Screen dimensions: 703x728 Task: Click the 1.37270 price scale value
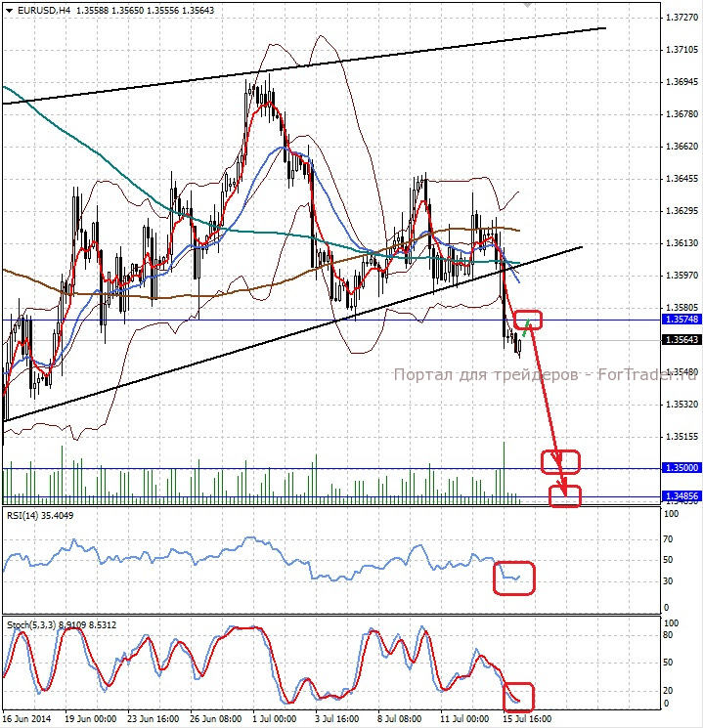(681, 18)
